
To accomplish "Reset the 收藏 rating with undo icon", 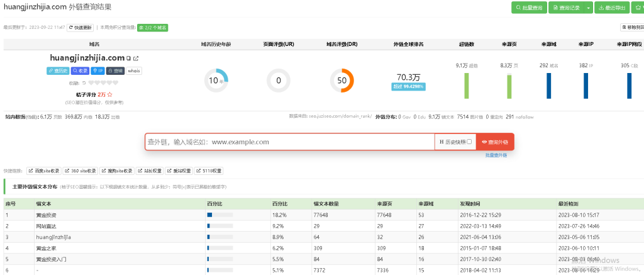I will point(85,83).
